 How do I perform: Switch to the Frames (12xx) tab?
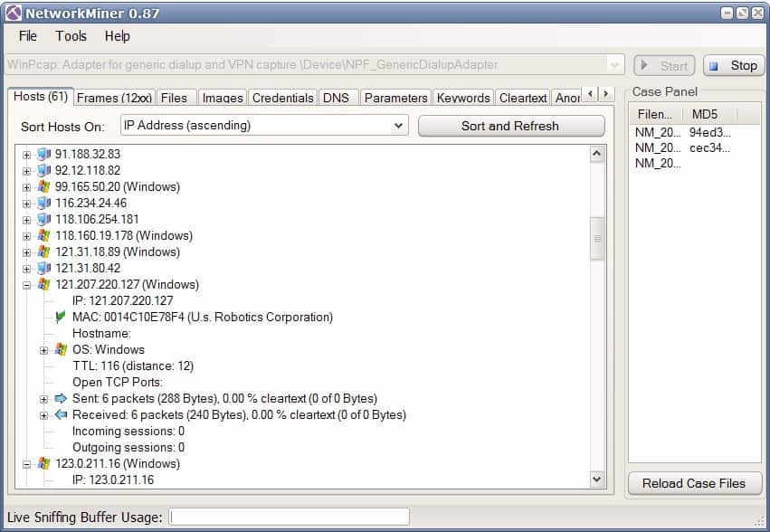click(x=114, y=98)
